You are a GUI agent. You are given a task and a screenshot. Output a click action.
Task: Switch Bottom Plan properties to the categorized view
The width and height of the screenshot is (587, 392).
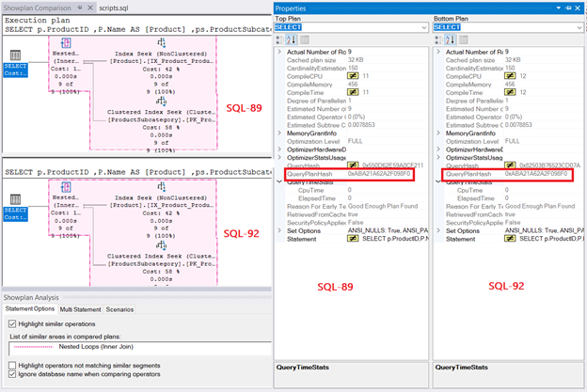[438, 39]
